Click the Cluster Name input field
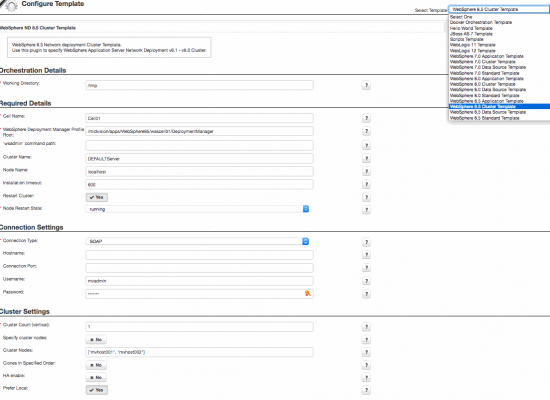The image size is (550, 400). coord(199,159)
